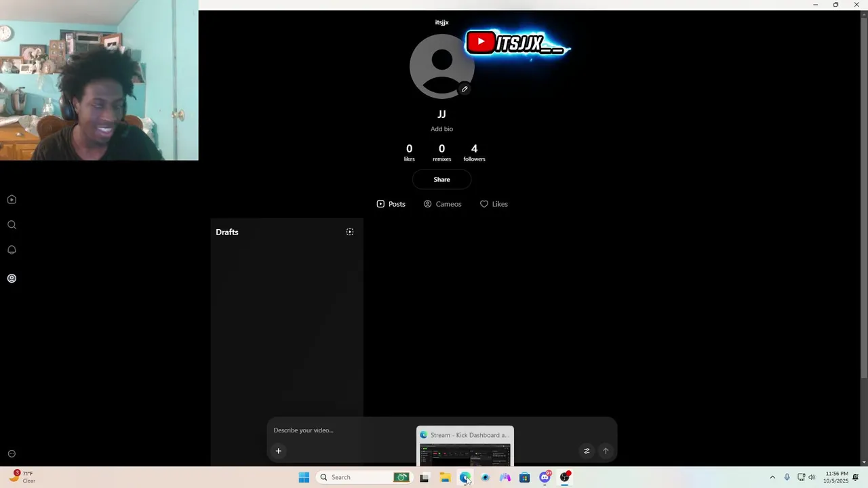Click the taskbar Search box
The width and height of the screenshot is (868, 488).
point(364,477)
